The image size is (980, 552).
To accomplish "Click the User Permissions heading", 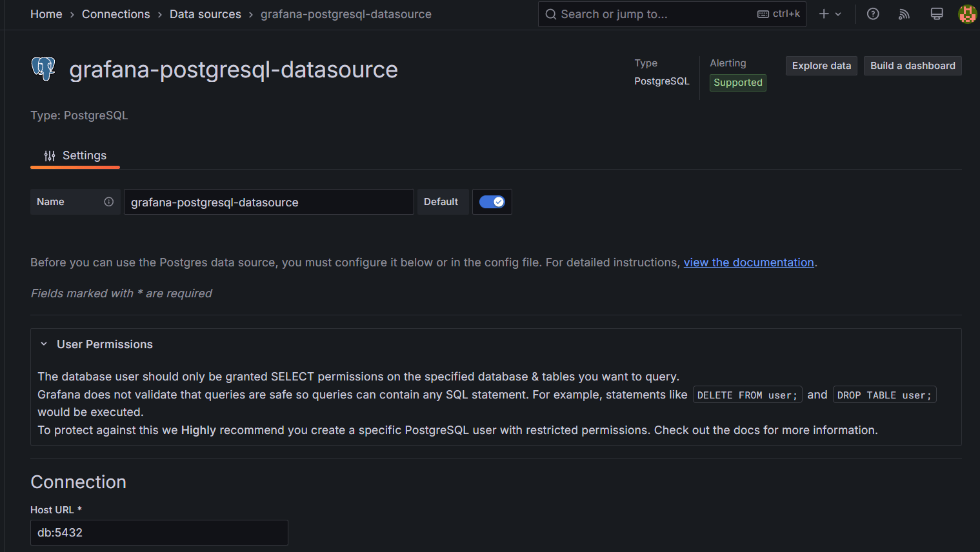I will tap(105, 344).
